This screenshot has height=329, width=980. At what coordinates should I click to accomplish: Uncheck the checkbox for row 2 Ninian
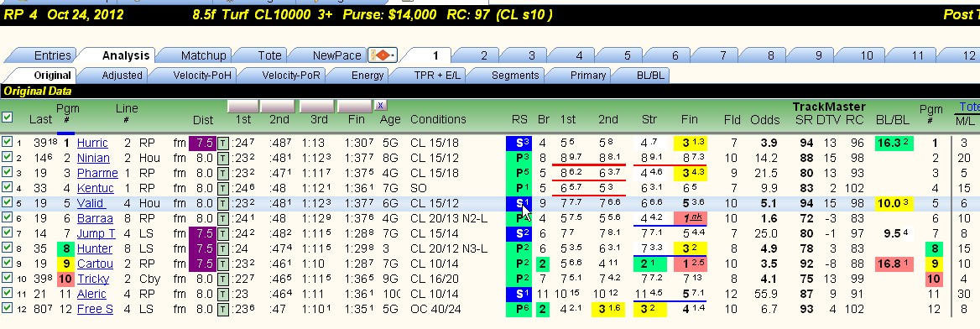(7, 157)
